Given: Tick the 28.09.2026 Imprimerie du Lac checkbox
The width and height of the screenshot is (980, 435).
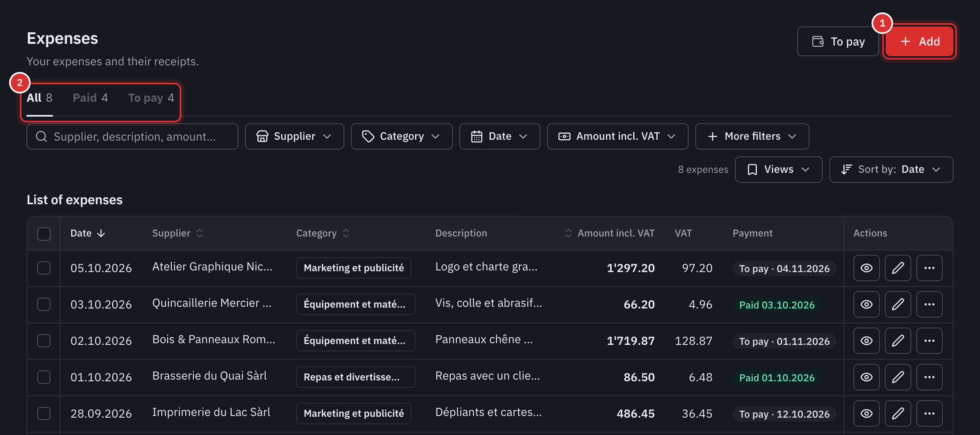Looking at the screenshot, I should (x=44, y=413).
